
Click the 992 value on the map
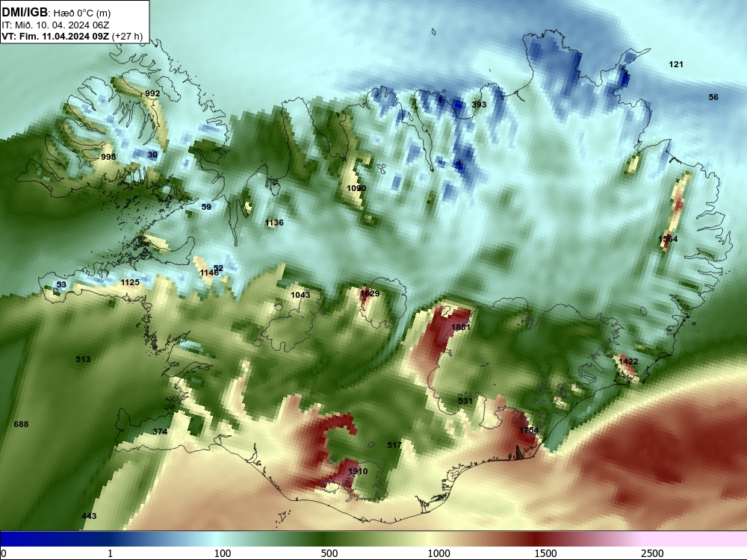[152, 93]
